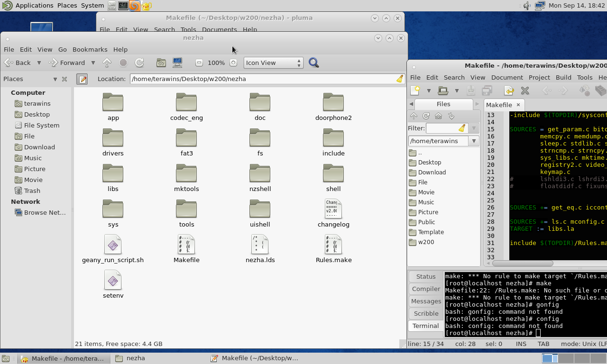Toggle the location text-entry edit button

click(x=82, y=79)
